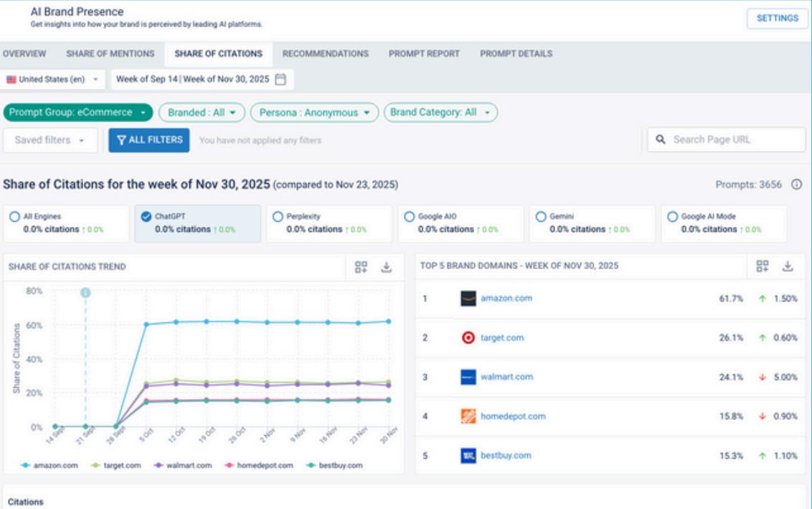The width and height of the screenshot is (812, 509).
Task: Open the Prompt Report tab
Action: (x=424, y=54)
